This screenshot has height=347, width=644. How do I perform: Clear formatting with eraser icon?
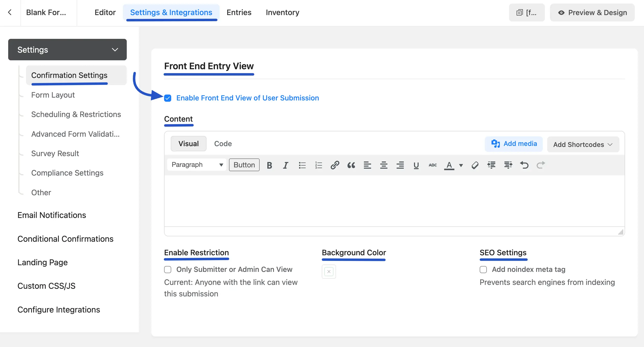[x=475, y=165]
